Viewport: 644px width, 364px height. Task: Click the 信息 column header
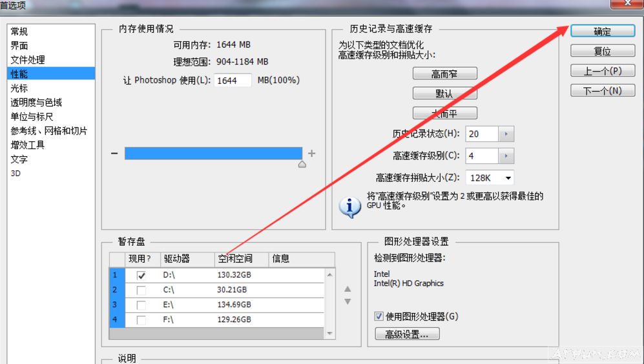coord(302,259)
